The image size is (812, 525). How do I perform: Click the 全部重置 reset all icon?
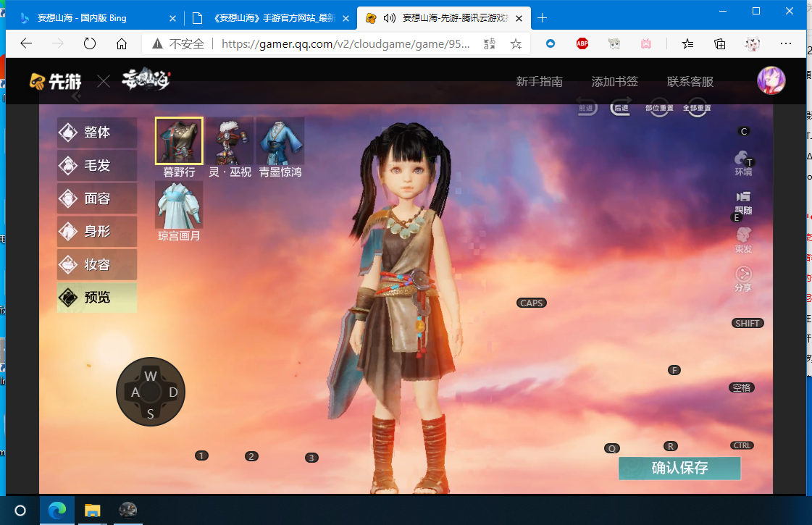tap(697, 108)
